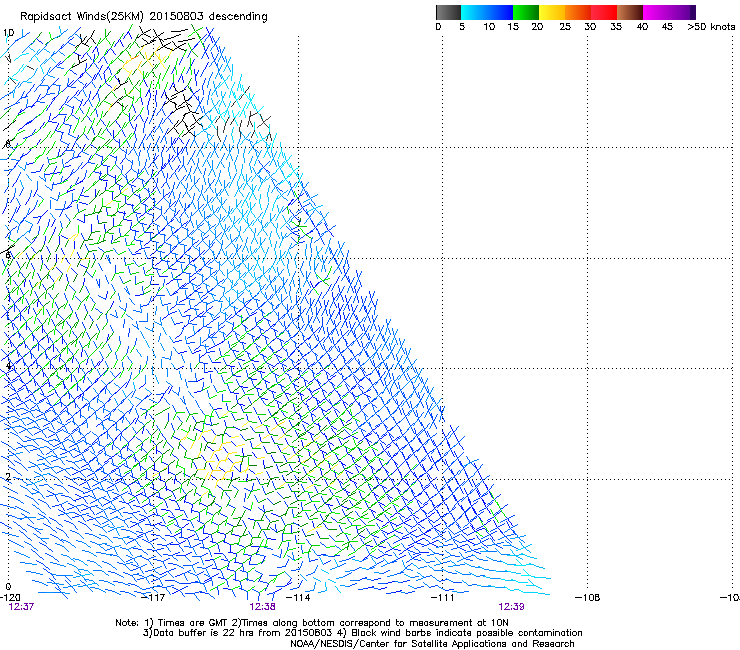This screenshot has height=650, width=740.
Task: Click the '10' latitude label on the left axis
Action: tap(8, 33)
